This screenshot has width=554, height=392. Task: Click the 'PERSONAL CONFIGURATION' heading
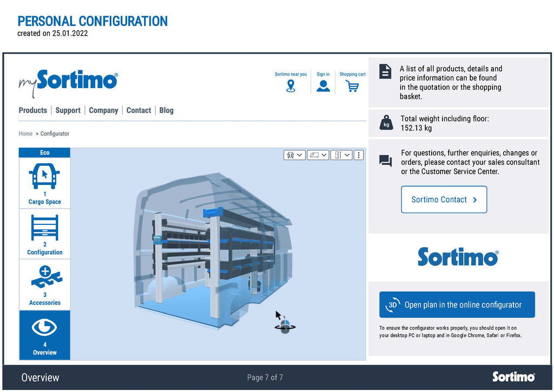pos(93,21)
